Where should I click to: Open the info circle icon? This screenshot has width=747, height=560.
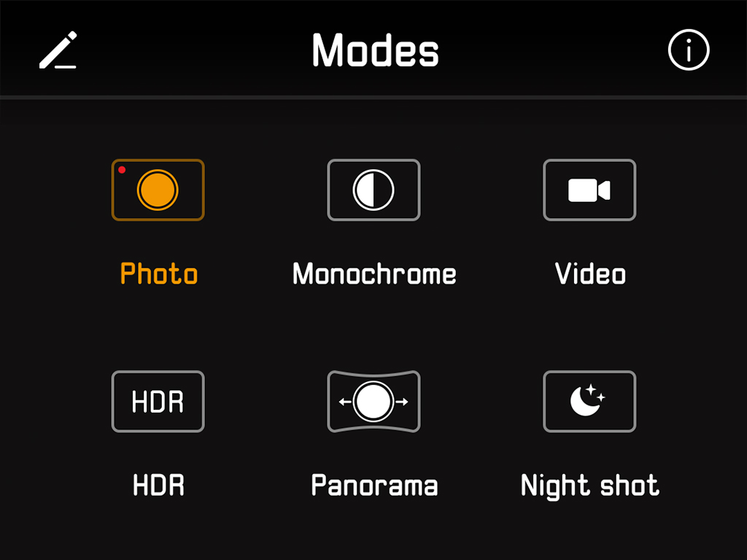[689, 50]
